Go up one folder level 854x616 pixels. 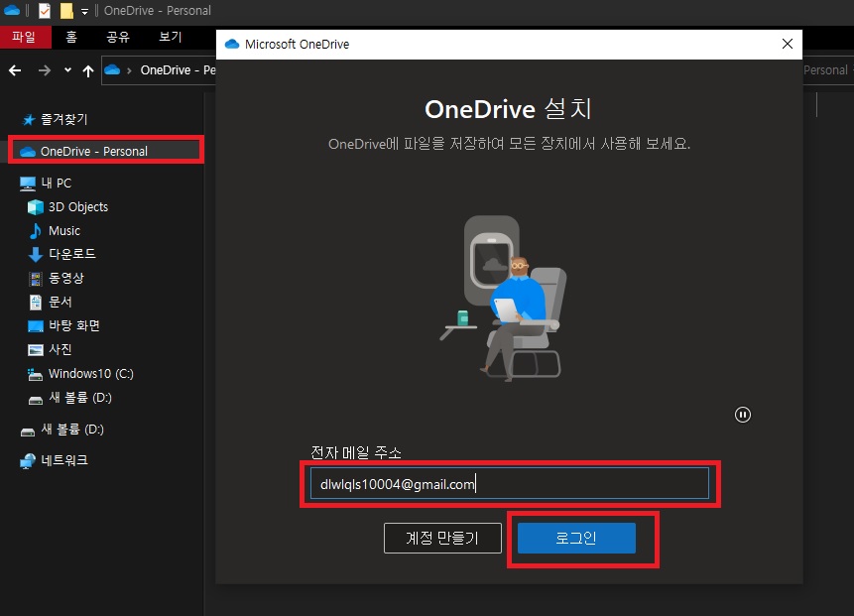pyautogui.click(x=88, y=70)
